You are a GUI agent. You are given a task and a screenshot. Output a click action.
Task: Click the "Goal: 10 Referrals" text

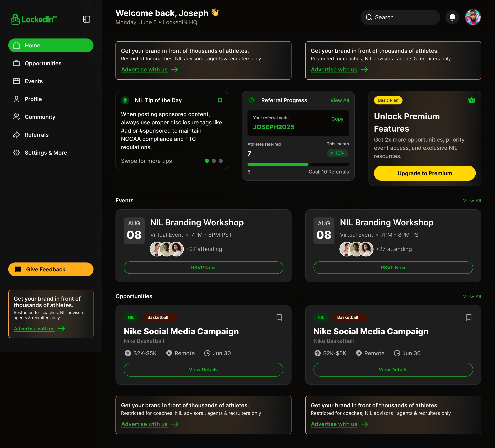[328, 172]
